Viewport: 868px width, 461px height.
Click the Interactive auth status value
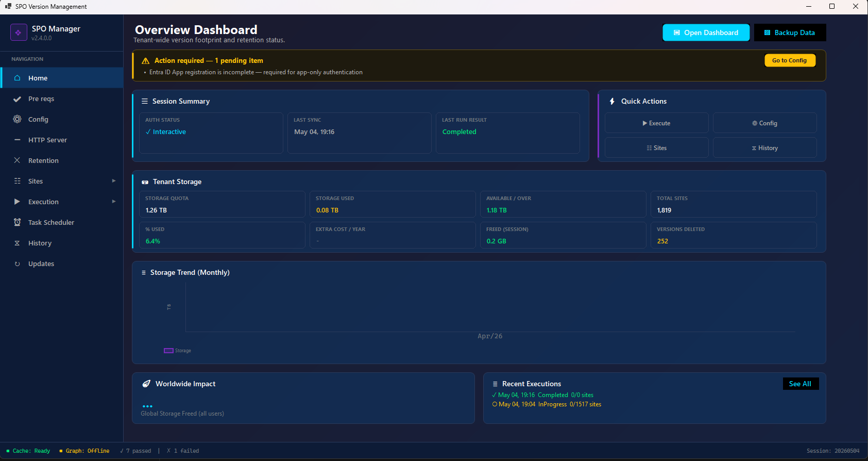point(166,132)
